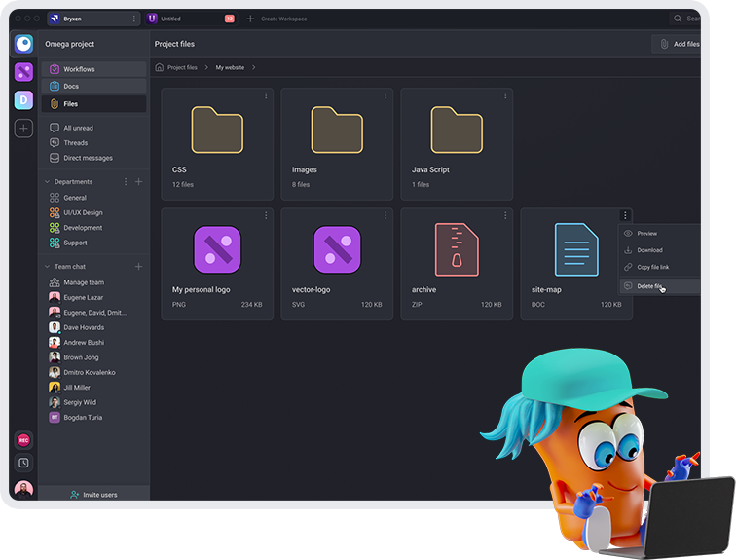Open Bryxen tab options dots
This screenshot has width=736, height=560.
pyautogui.click(x=133, y=19)
